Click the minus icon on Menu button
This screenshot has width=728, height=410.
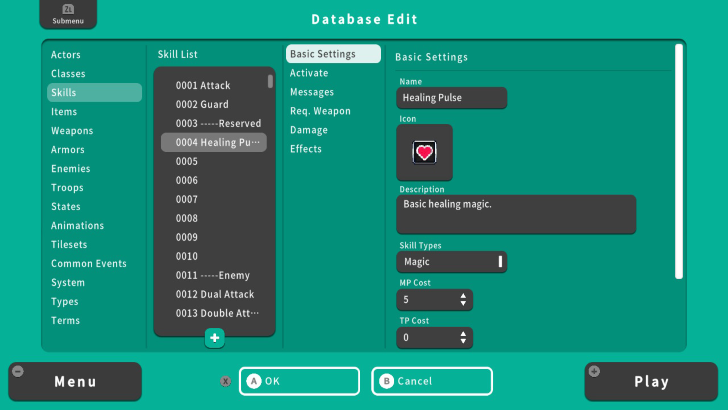pos(18,371)
